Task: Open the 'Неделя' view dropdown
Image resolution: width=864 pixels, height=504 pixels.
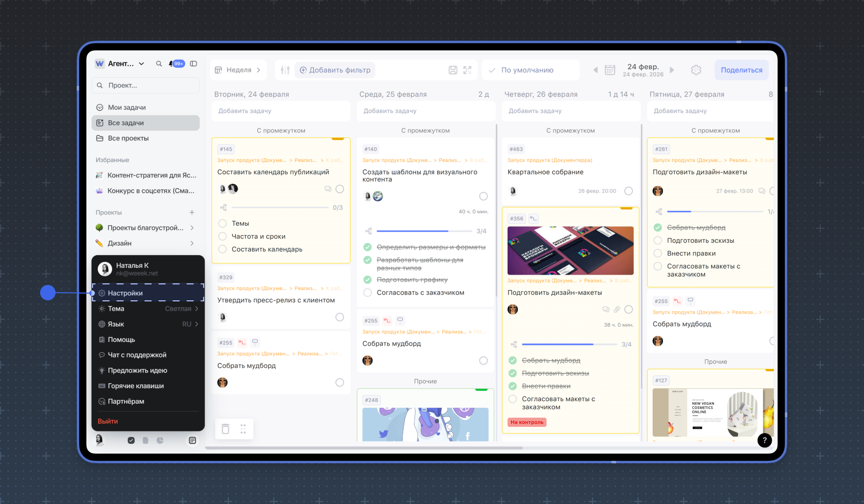Action: [x=238, y=70]
